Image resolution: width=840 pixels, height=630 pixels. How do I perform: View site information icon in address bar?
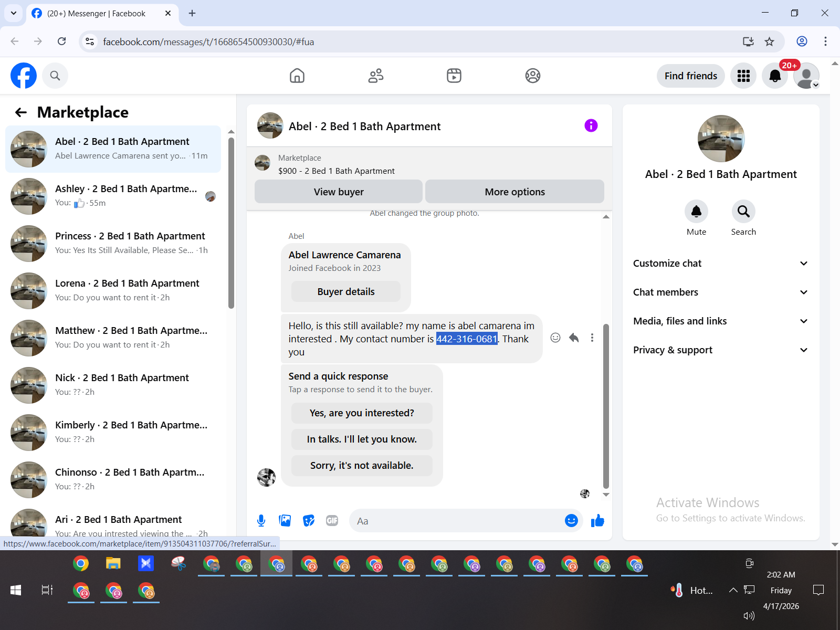(90, 41)
